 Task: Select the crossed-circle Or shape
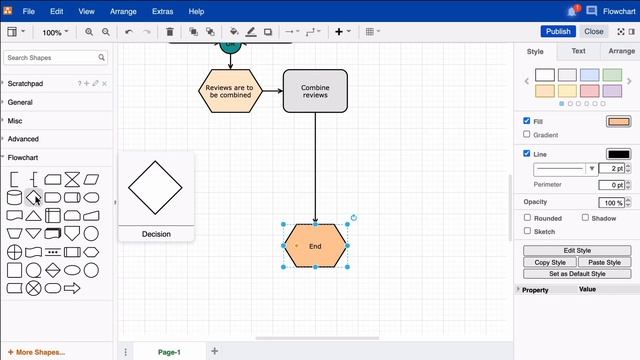[x=14, y=252]
